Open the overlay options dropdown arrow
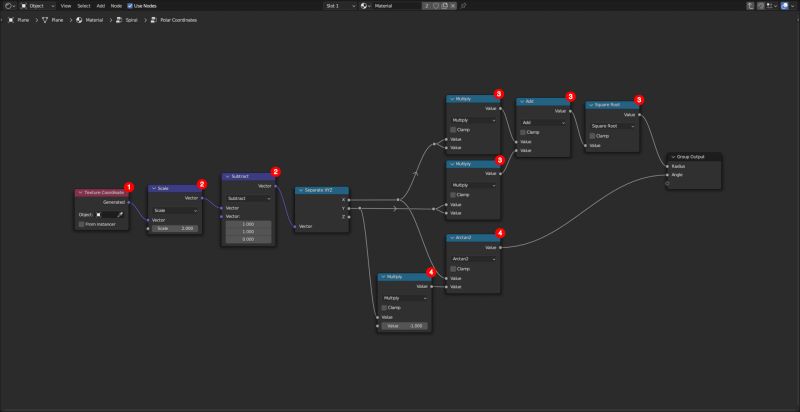Screen dimensions: 800x412 pos(792,6)
